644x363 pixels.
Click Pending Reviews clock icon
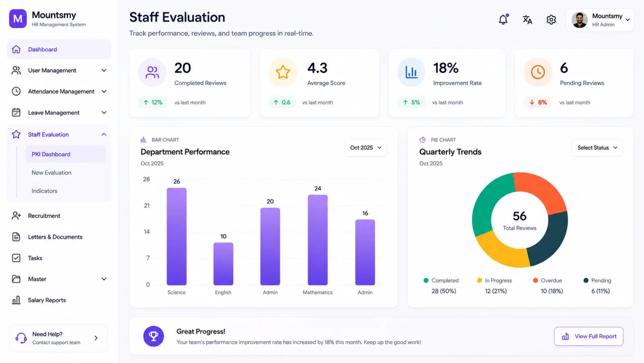pos(538,73)
